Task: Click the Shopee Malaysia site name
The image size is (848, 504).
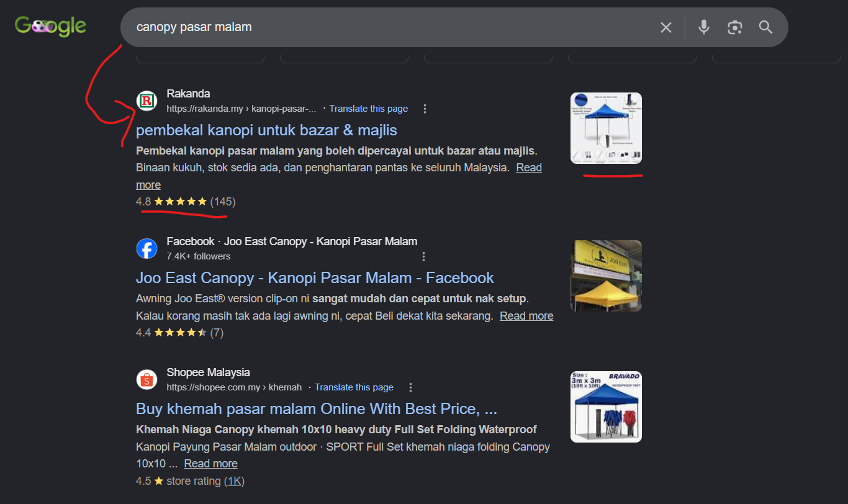Action: pos(208,372)
